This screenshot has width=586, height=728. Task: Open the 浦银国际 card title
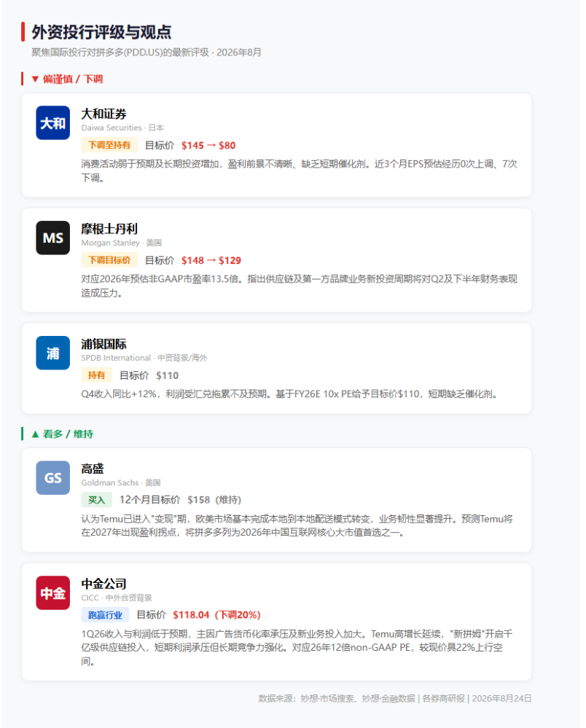click(x=104, y=344)
